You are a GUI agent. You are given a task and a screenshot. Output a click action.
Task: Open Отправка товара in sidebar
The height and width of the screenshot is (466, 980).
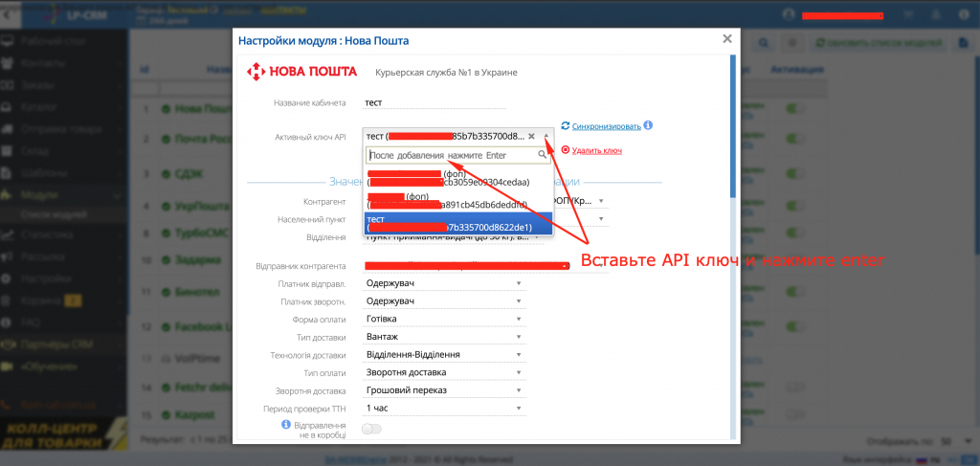[62, 129]
